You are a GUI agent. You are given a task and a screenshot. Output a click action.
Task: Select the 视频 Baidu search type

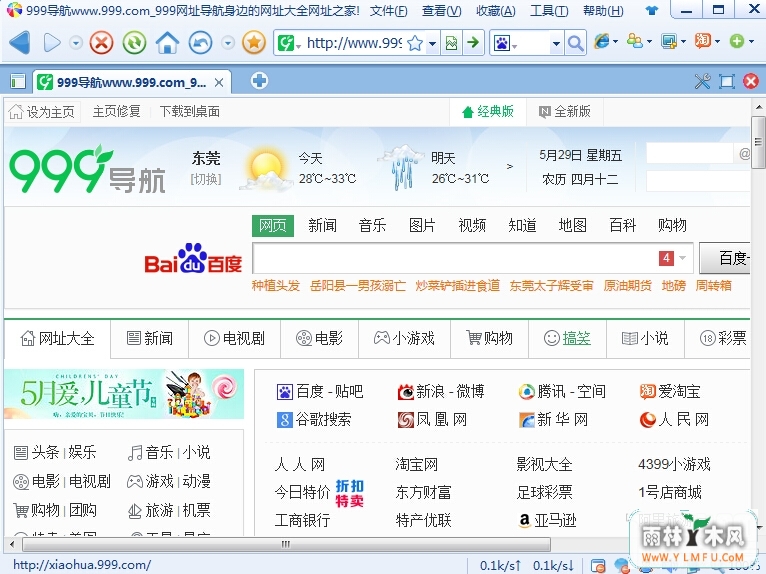tap(472, 225)
